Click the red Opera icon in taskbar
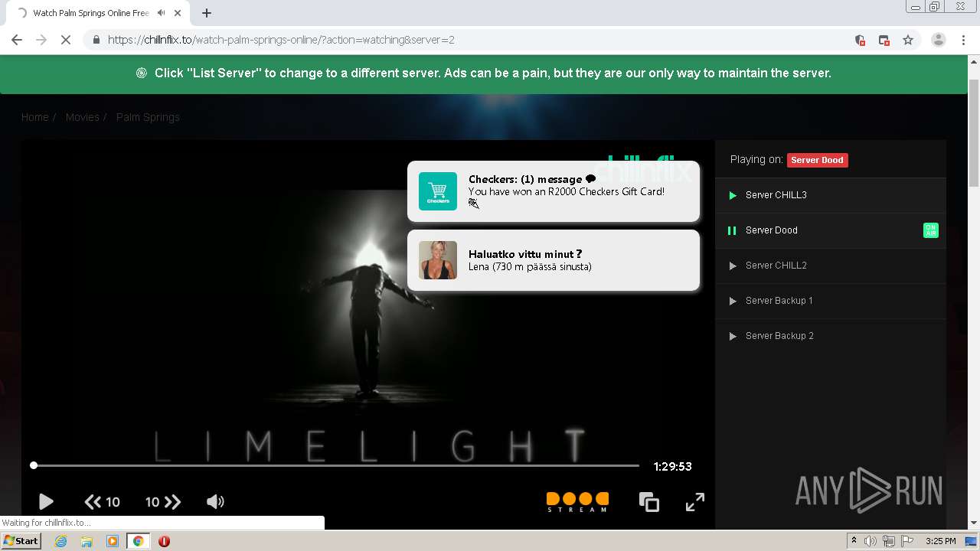980x551 pixels. 164,541
